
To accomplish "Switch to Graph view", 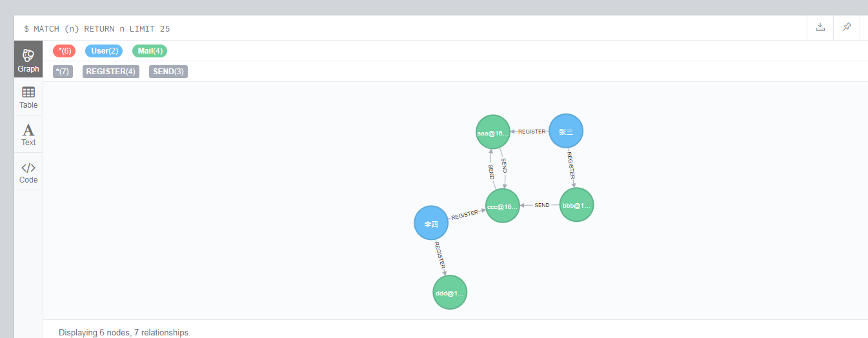I will point(28,60).
